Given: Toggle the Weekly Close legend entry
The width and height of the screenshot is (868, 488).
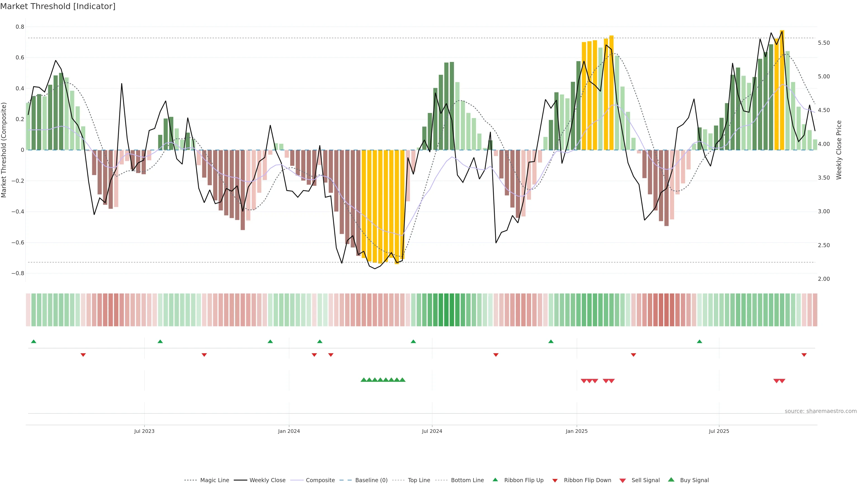Looking at the screenshot, I should (x=267, y=480).
